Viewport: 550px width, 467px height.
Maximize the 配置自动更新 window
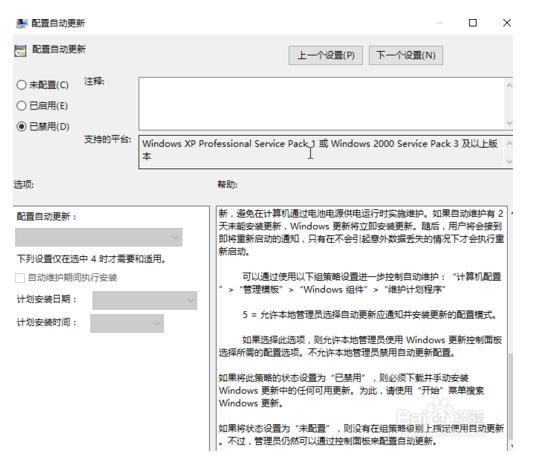(473, 23)
